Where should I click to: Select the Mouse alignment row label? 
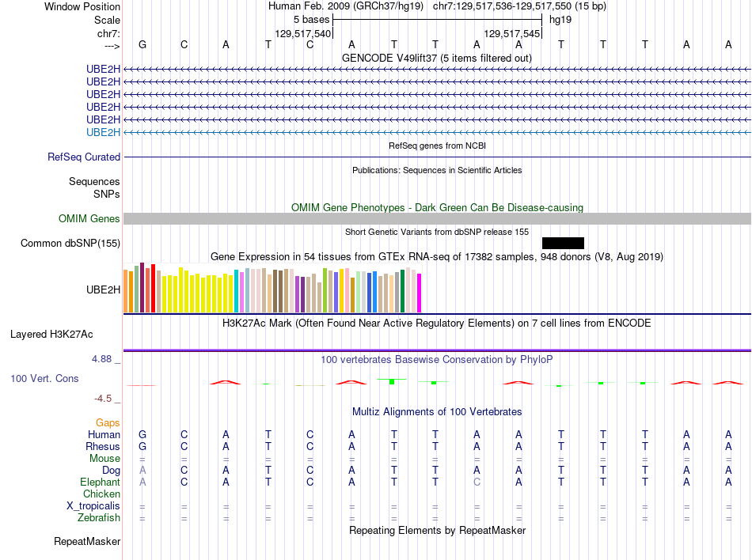pos(104,459)
